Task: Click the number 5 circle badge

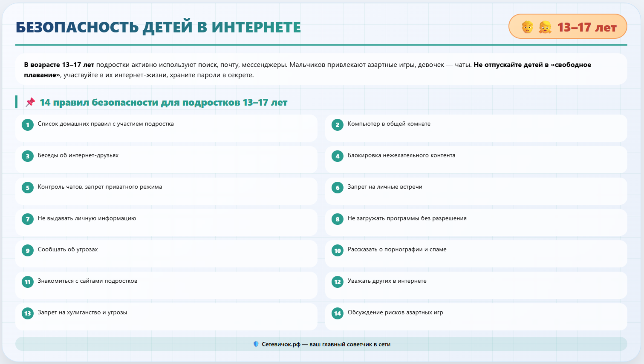Action: point(28,188)
